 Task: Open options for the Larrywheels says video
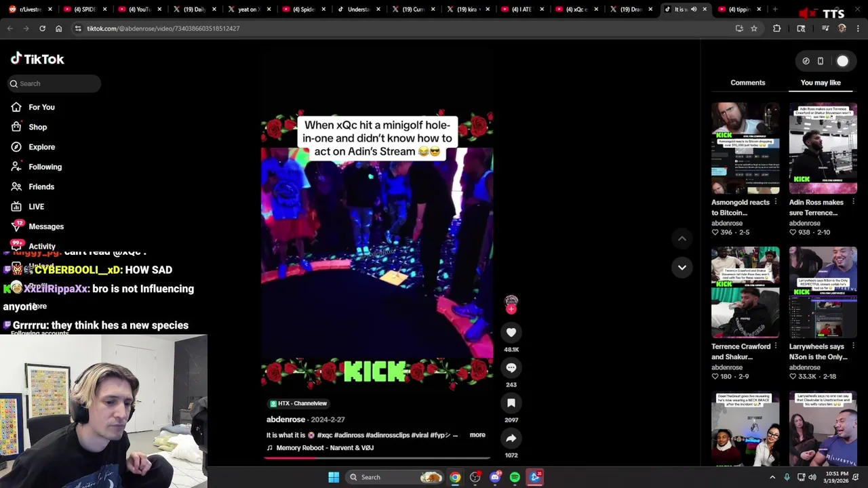tap(854, 346)
